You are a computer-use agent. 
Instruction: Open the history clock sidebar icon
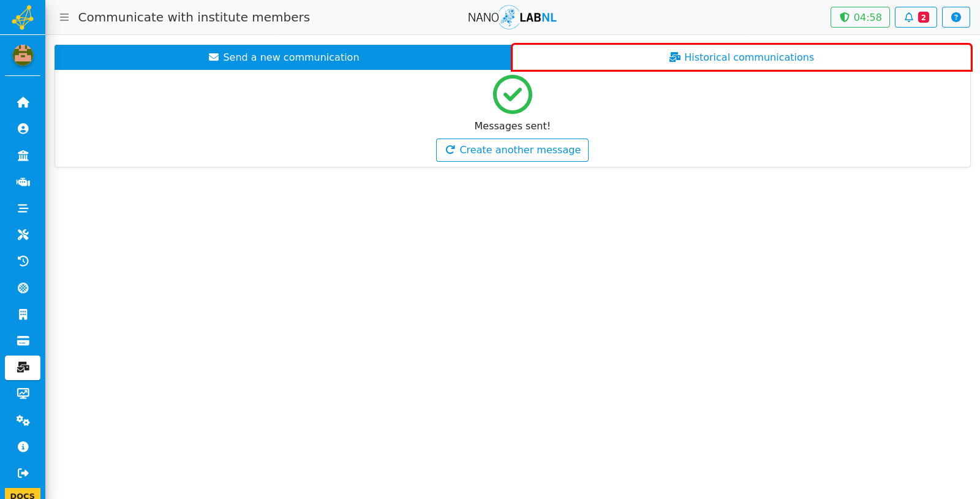point(23,261)
